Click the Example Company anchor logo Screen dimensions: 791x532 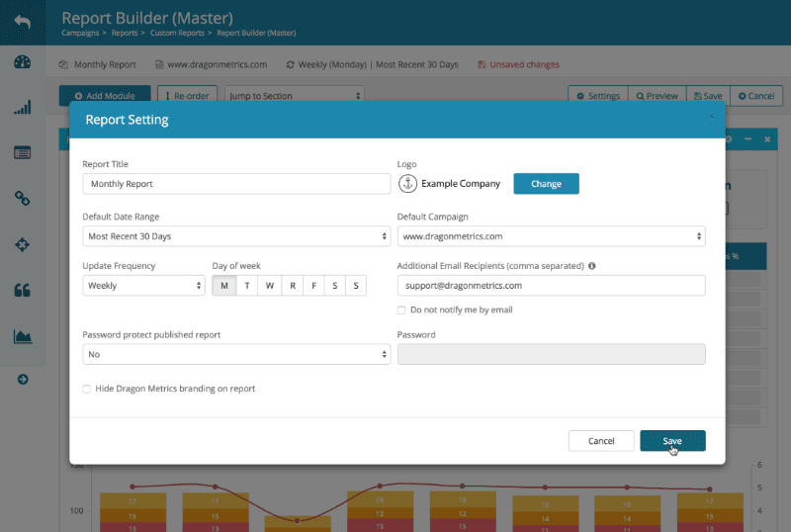click(x=407, y=184)
